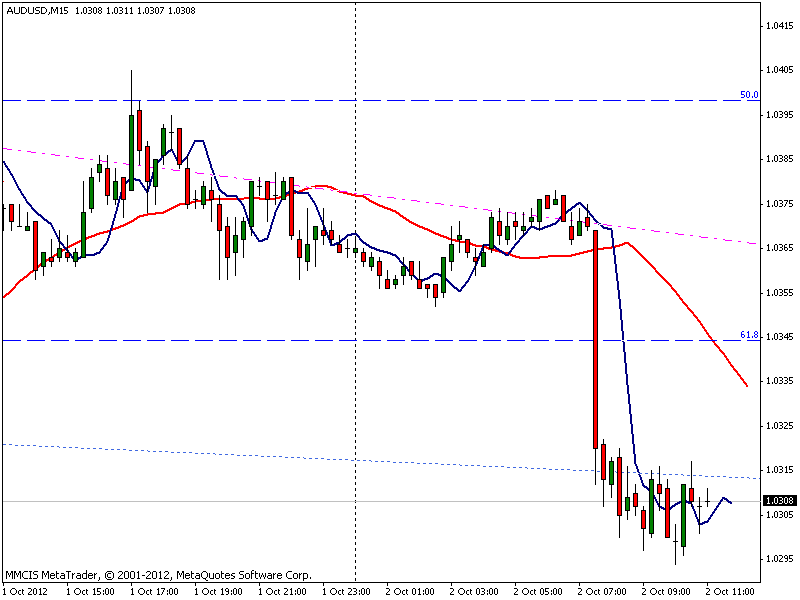Click the 2 Oct 07:00 time label

(603, 592)
